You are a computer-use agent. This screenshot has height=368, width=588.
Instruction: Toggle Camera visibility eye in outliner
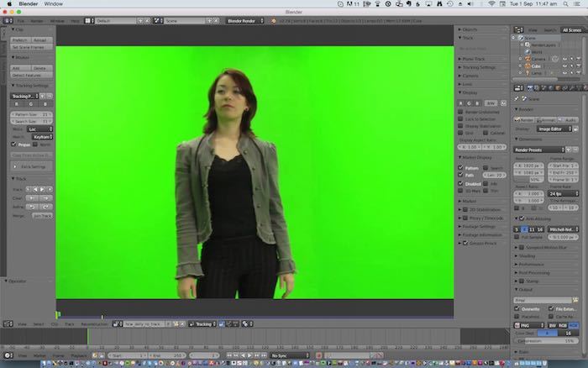[x=564, y=59]
